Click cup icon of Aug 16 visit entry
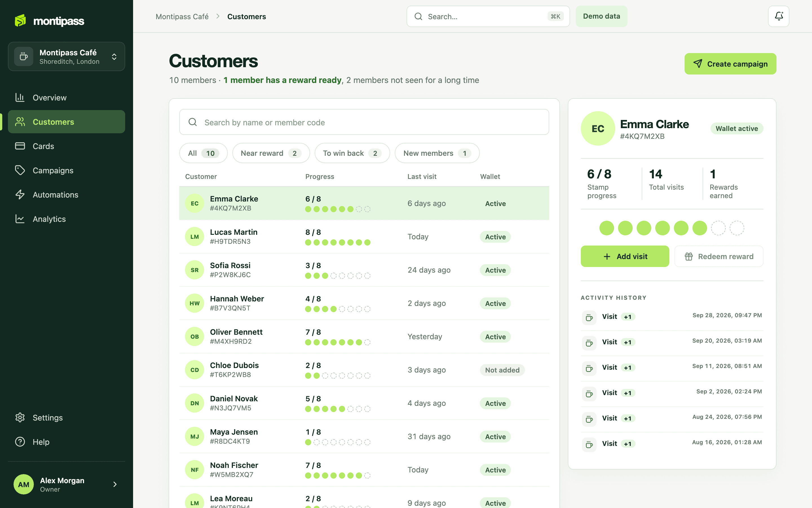Viewport: 812px width, 508px height. (x=589, y=444)
